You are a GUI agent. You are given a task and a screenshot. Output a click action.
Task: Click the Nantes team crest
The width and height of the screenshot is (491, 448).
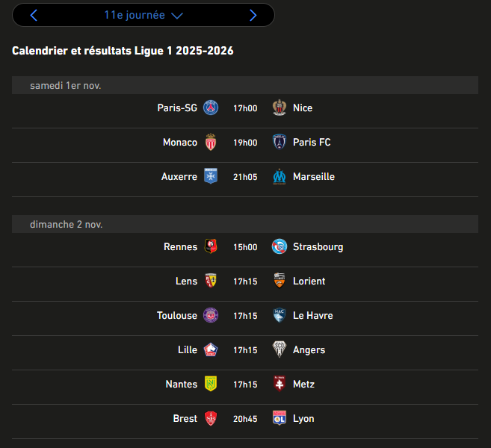click(211, 385)
